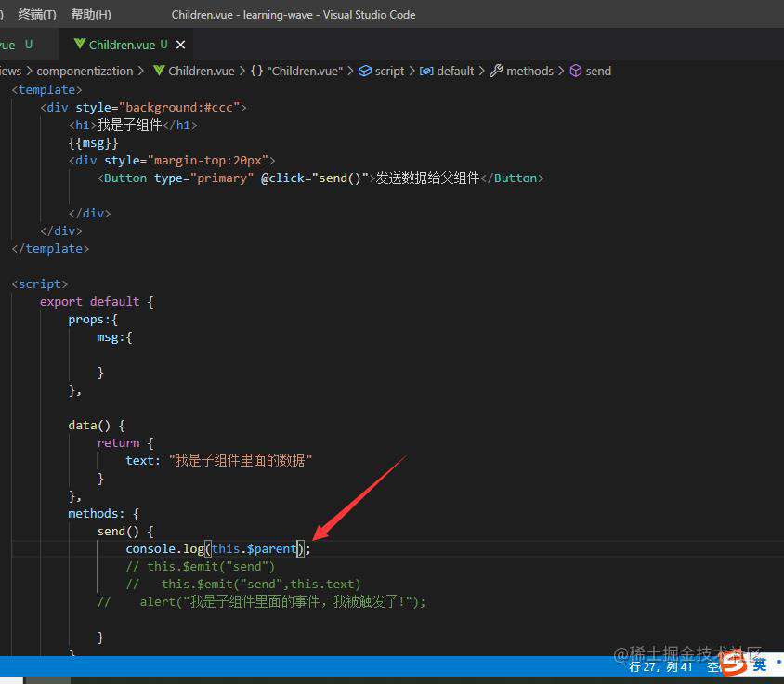The image size is (784, 684).
Task: Select the componentization breadcrumb
Action: [x=85, y=71]
